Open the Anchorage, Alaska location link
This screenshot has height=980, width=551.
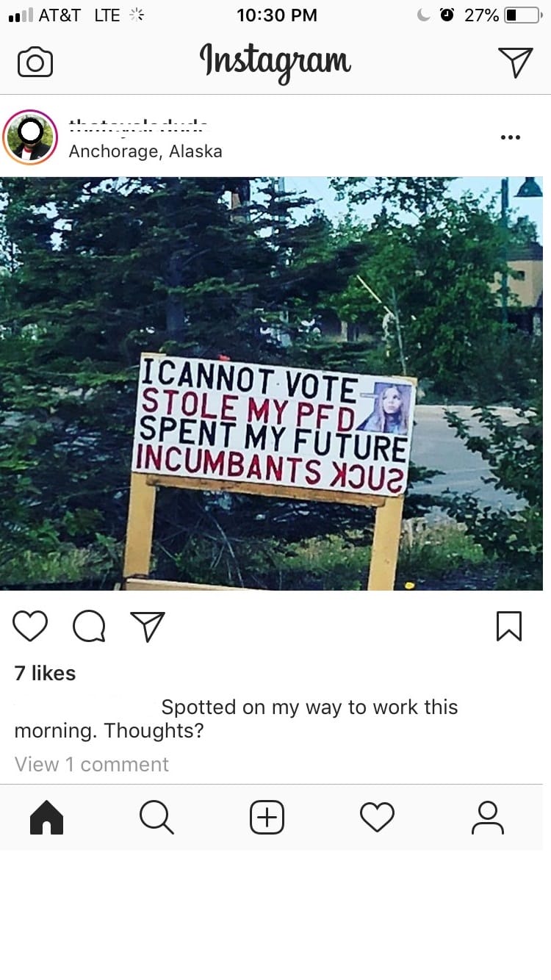coord(145,151)
